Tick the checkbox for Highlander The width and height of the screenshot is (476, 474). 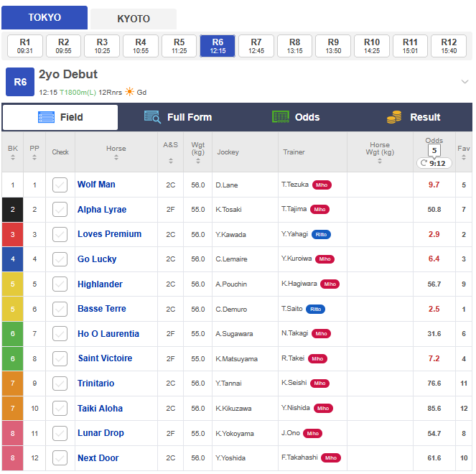point(60,284)
